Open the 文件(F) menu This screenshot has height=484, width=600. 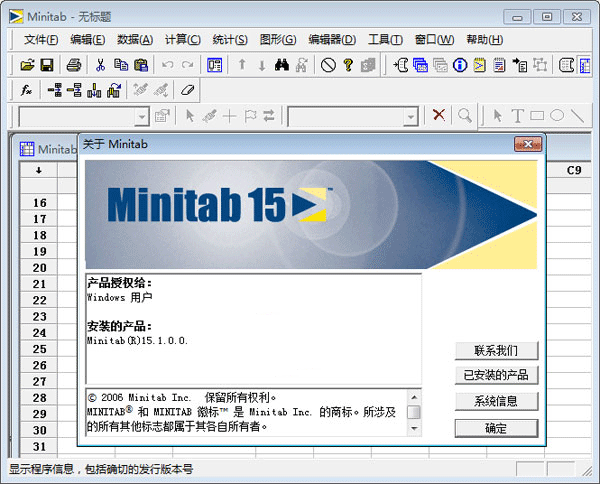coord(41,39)
